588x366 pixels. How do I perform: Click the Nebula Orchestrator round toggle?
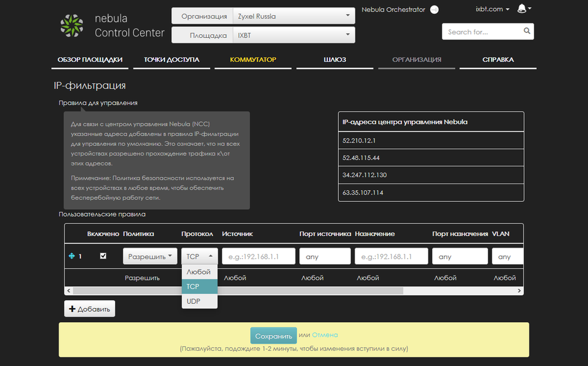434,10
